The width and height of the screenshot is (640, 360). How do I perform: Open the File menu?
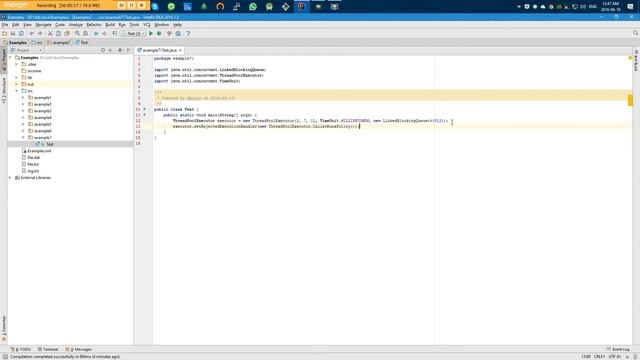click(5, 25)
